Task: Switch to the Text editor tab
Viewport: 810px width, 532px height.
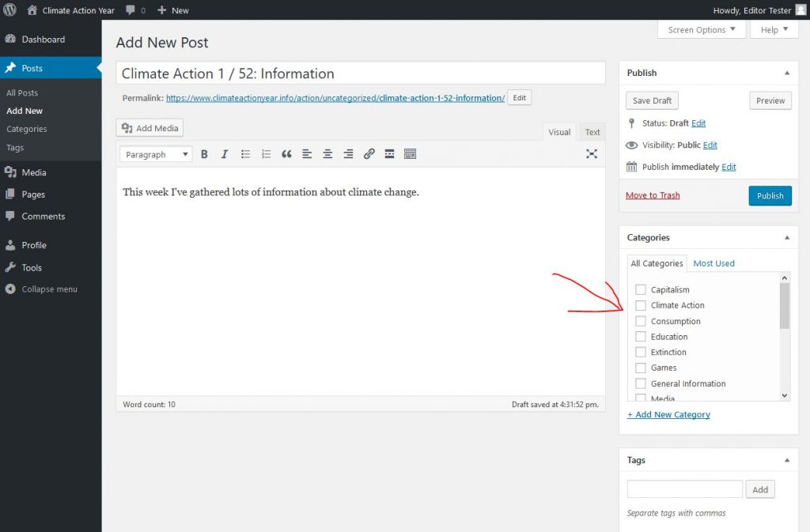Action: [592, 132]
